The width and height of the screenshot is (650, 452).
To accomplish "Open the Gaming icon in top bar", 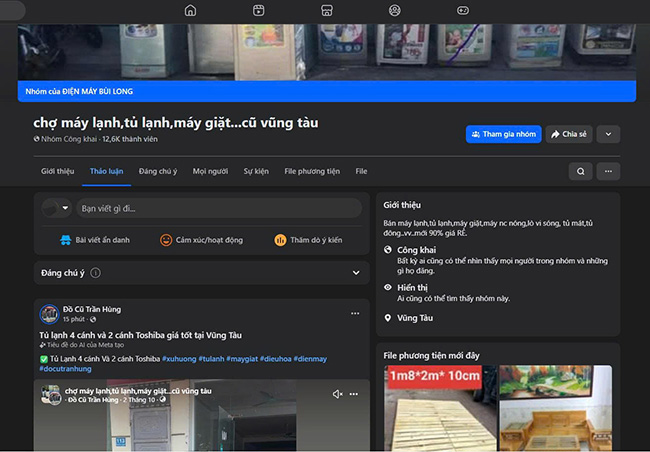I will tap(463, 10).
